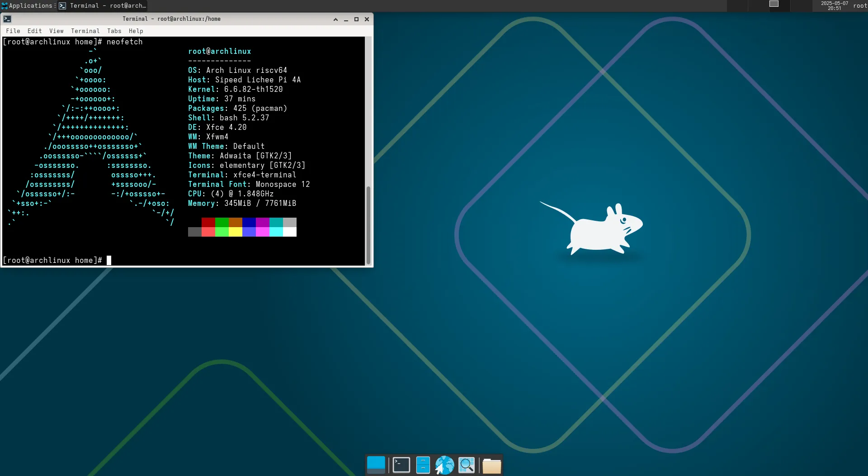Click the DE: Xfce 4.20 line
Image resolution: width=868 pixels, height=476 pixels.
click(217, 127)
